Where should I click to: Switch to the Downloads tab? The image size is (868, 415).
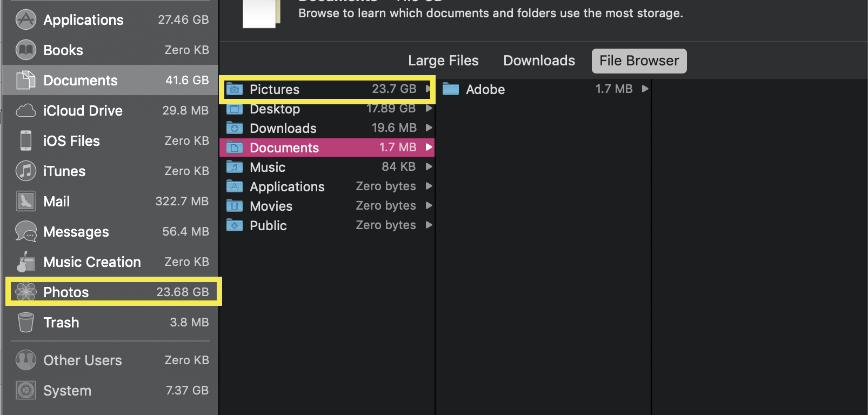tap(539, 61)
